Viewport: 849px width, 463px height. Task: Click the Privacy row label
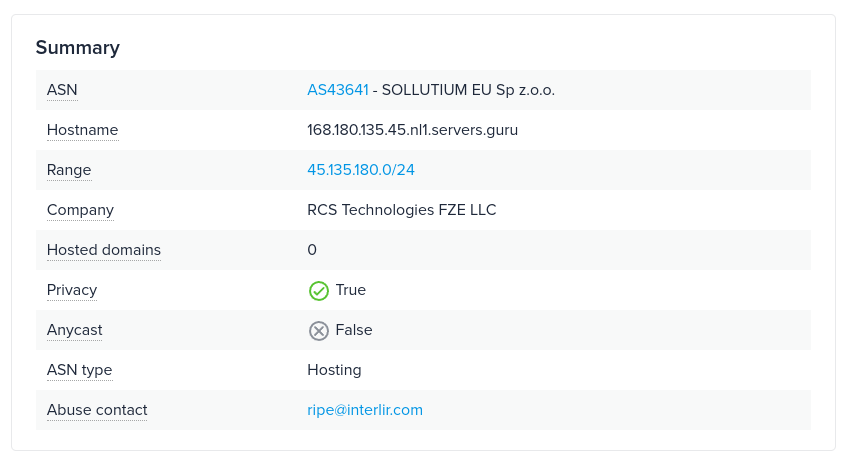(72, 290)
